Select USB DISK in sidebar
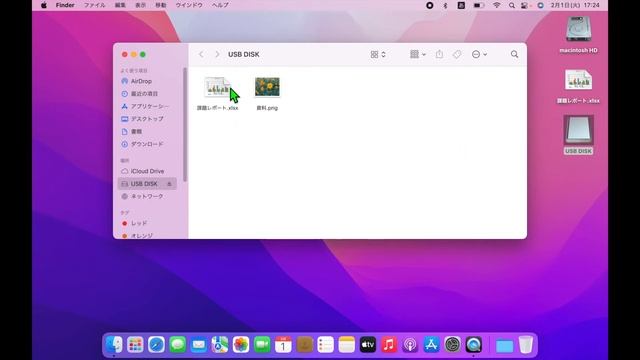The image size is (640, 360). (x=147, y=184)
